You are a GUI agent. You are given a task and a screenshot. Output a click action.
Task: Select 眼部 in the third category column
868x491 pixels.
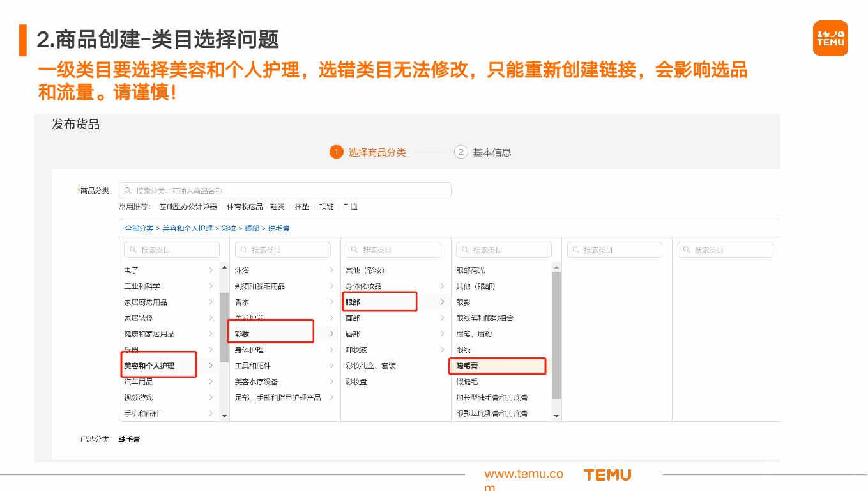pos(353,302)
